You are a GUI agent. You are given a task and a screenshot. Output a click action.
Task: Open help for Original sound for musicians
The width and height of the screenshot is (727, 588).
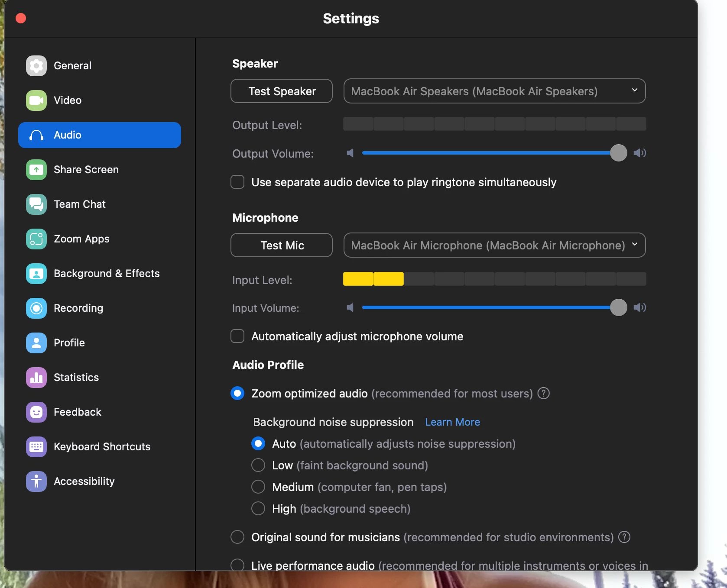pyautogui.click(x=624, y=537)
